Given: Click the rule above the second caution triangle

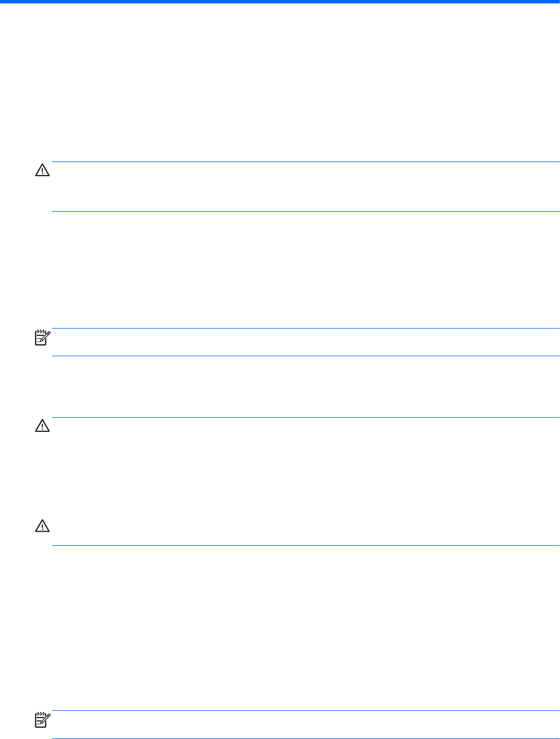Looking at the screenshot, I should point(305,418).
